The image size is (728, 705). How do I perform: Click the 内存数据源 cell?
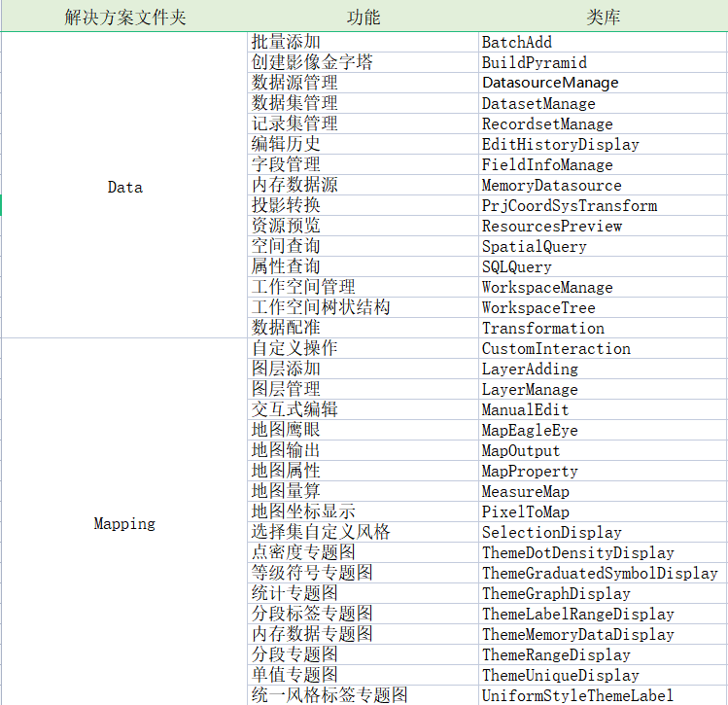coord(364,186)
